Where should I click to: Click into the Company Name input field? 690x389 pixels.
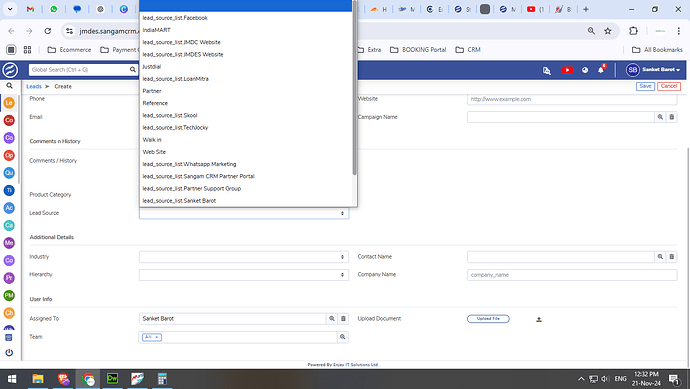(572, 275)
